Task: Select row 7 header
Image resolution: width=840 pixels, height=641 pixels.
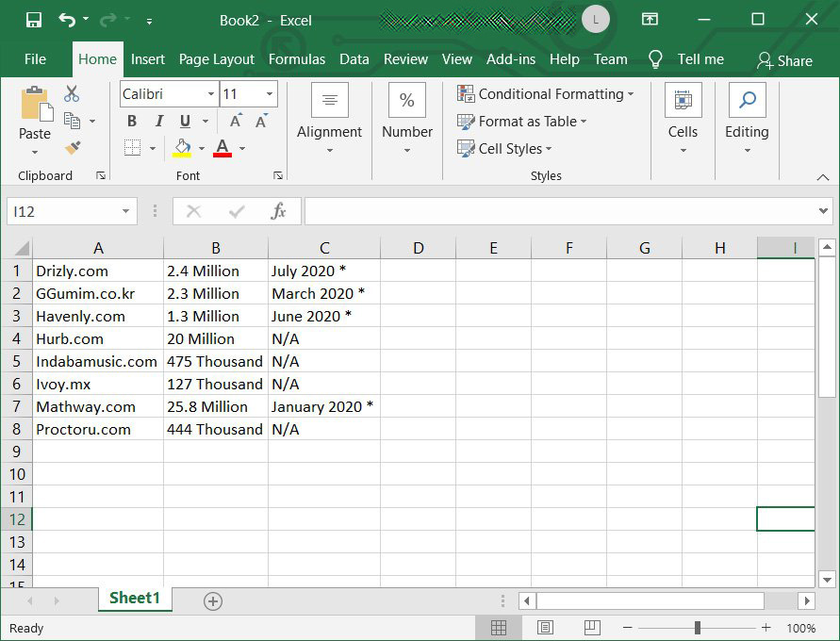Action: tap(17, 406)
